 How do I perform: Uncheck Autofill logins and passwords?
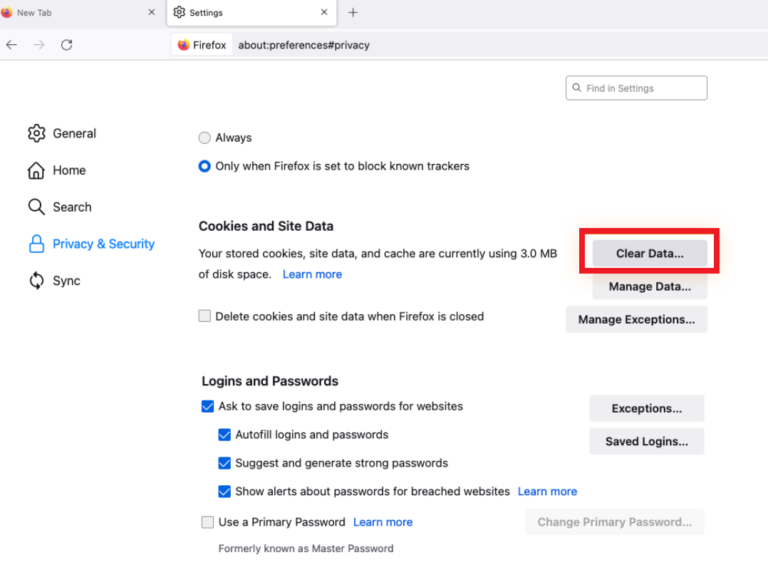pyautogui.click(x=225, y=435)
